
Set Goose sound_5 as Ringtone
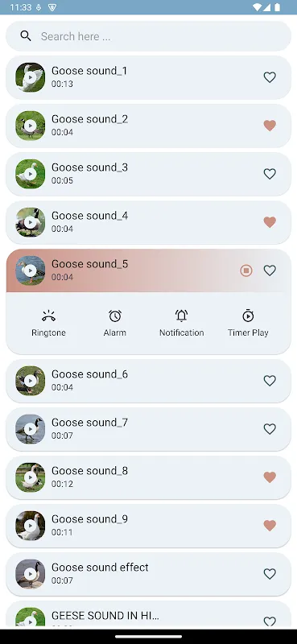(x=48, y=324)
